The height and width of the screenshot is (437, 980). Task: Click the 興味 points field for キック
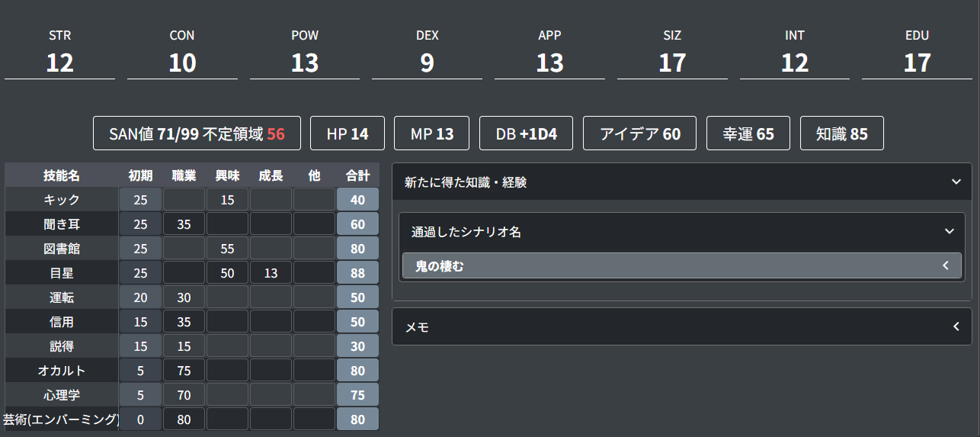227,200
